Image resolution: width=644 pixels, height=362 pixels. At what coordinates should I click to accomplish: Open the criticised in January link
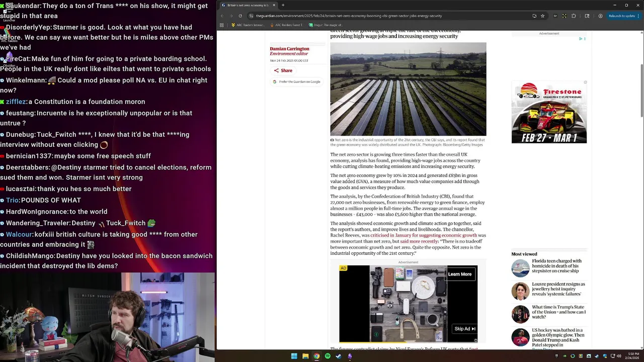424,235
